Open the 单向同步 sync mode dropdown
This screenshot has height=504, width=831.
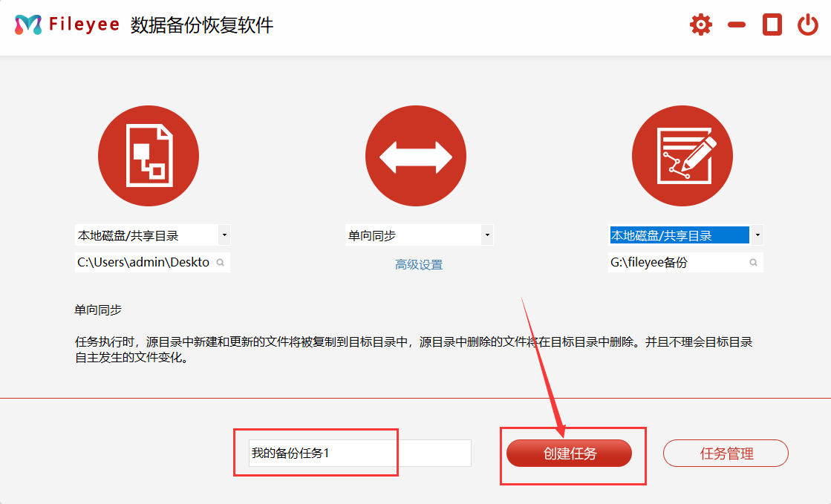[487, 235]
